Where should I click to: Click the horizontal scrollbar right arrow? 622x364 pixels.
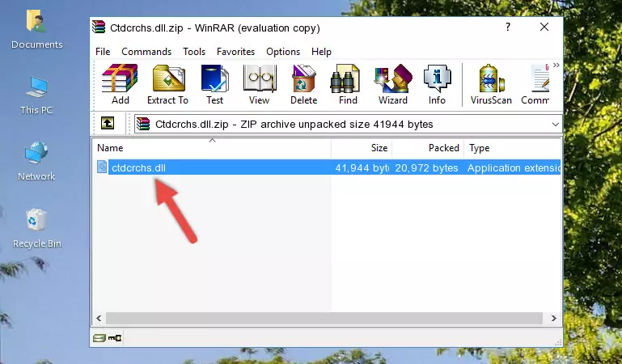(553, 318)
